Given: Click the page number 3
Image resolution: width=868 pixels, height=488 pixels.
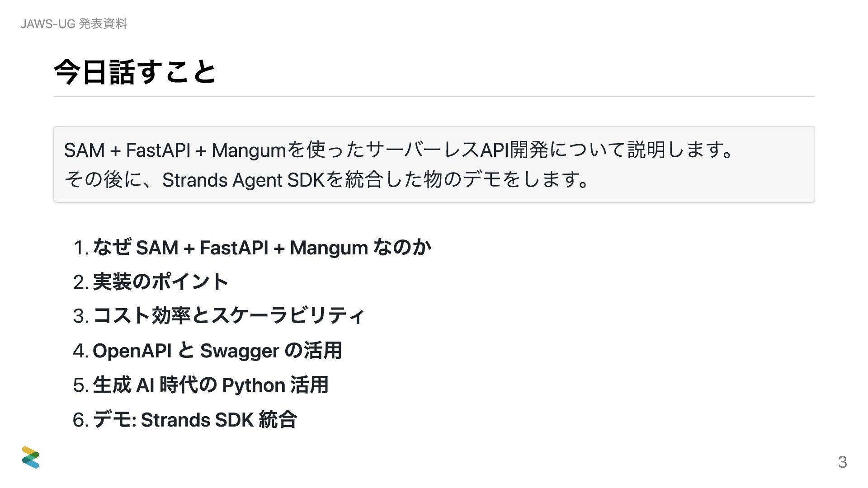Looking at the screenshot, I should [842, 462].
